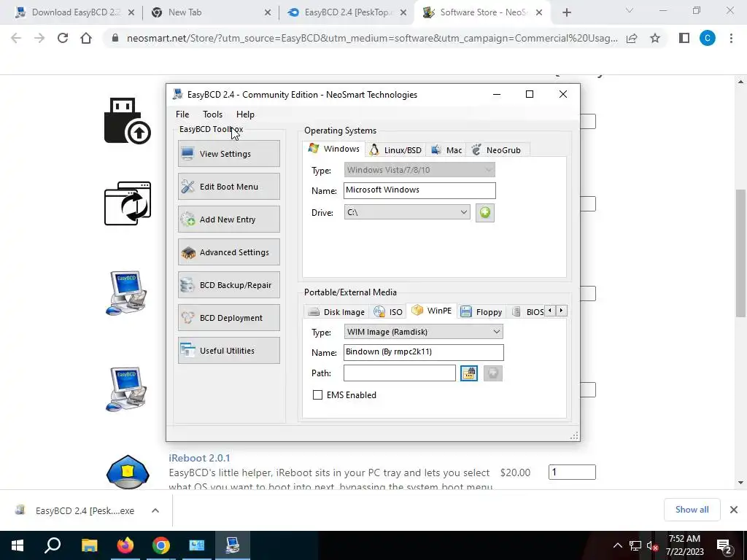The width and height of the screenshot is (747, 560).
Task: Open the iReboot 2.0.1 product link
Action: tap(199, 458)
